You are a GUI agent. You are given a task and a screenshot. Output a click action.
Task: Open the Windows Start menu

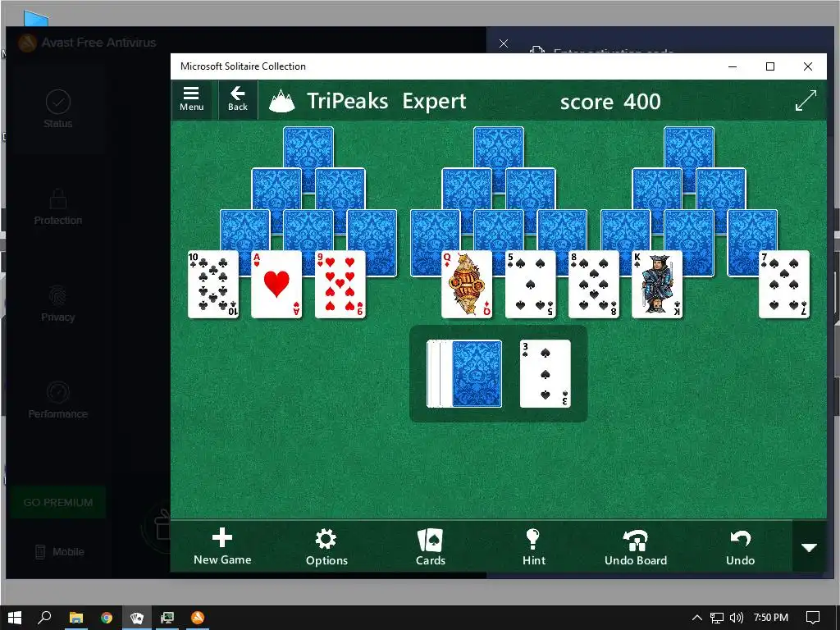(x=15, y=618)
